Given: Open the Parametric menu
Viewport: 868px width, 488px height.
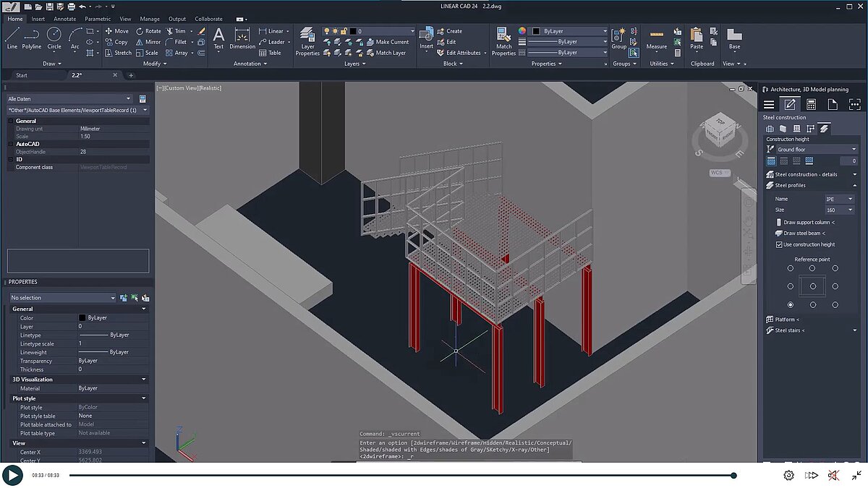Looking at the screenshot, I should pyautogui.click(x=98, y=19).
